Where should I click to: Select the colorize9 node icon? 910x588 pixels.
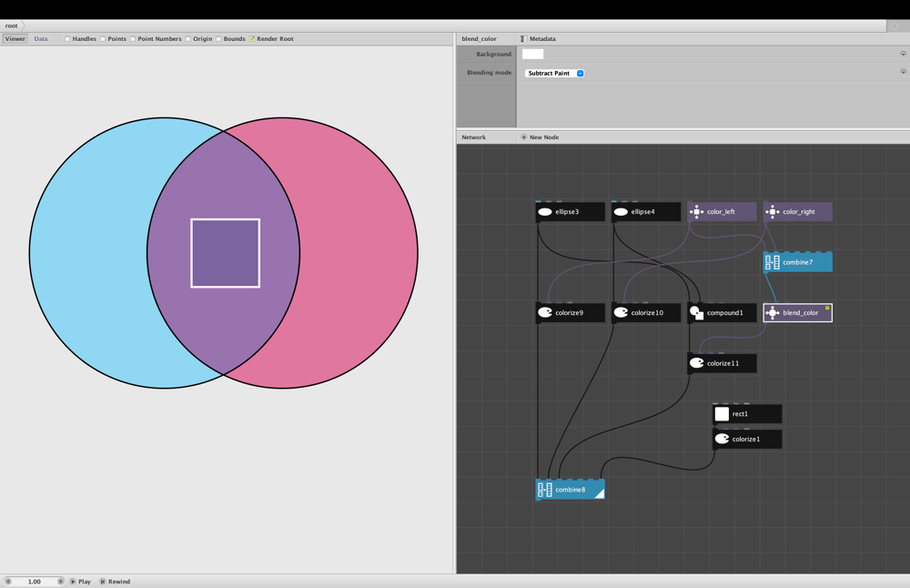click(x=545, y=313)
